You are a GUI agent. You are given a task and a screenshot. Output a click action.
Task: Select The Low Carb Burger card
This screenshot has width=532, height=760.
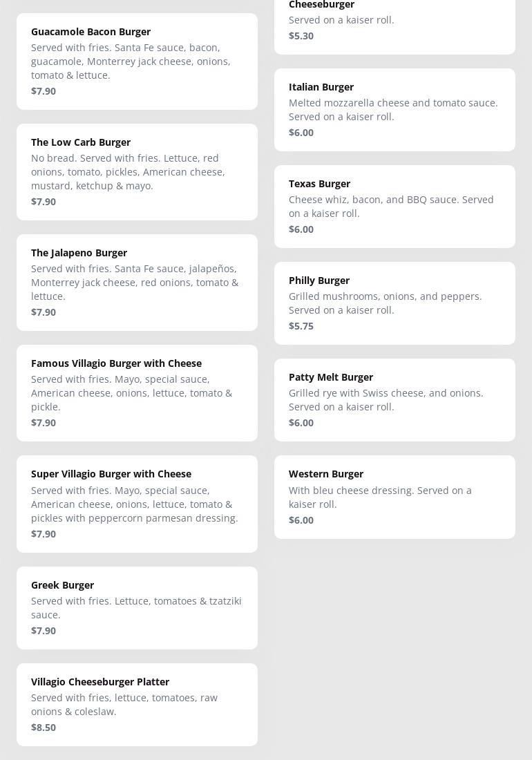(137, 172)
